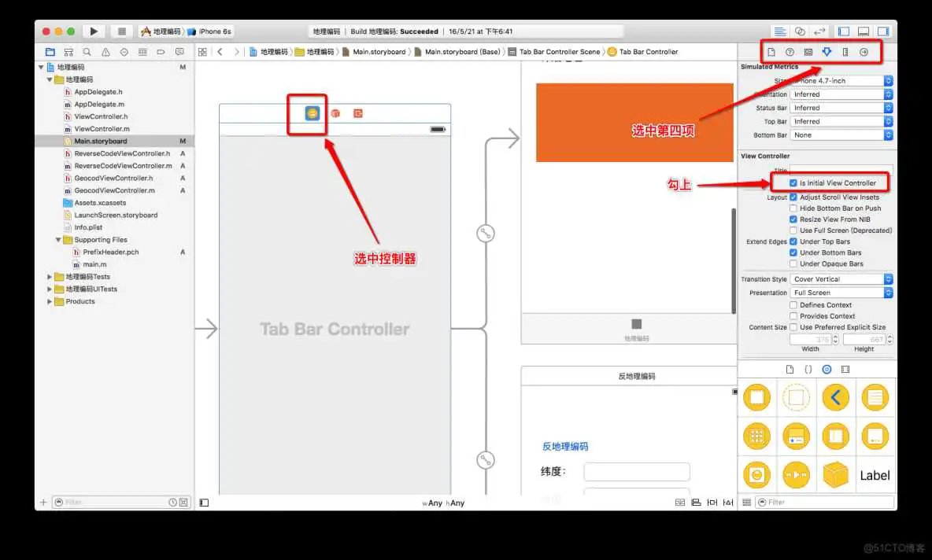
Task: Open the Size inspector
Action: tap(845, 51)
